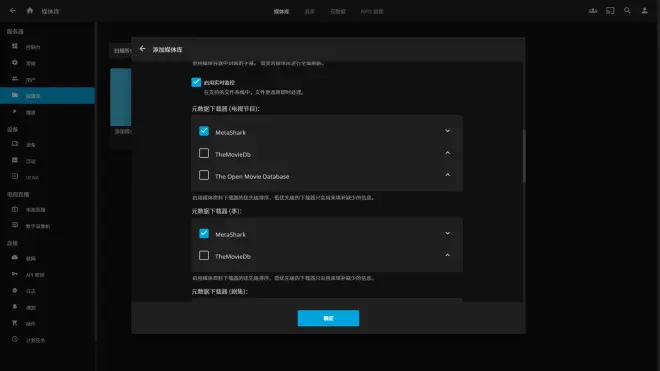Open 设备 devices in sidebar
Screen dimensions: 660x371
click(47, 144)
